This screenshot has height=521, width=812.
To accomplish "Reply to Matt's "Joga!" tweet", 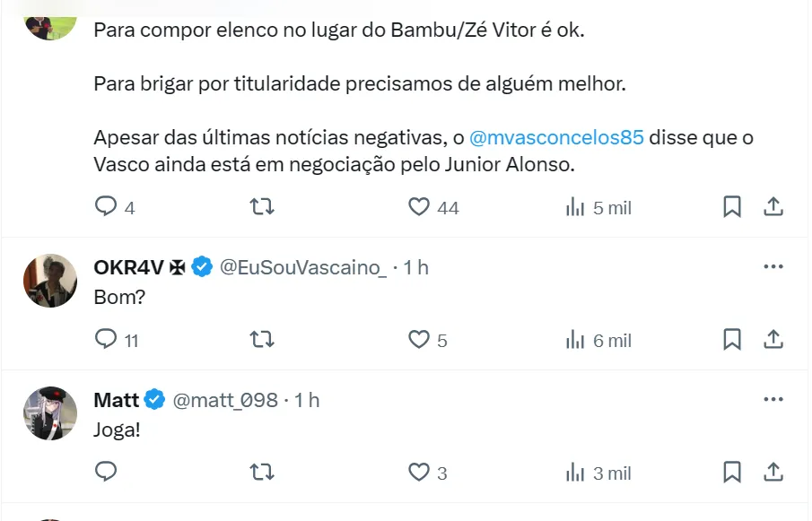I will tap(107, 472).
